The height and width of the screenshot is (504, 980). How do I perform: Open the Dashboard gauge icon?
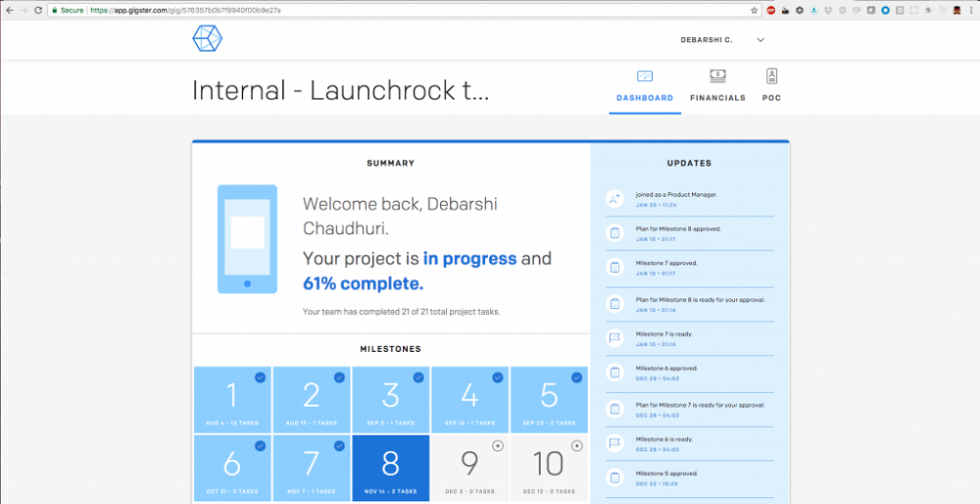click(645, 76)
